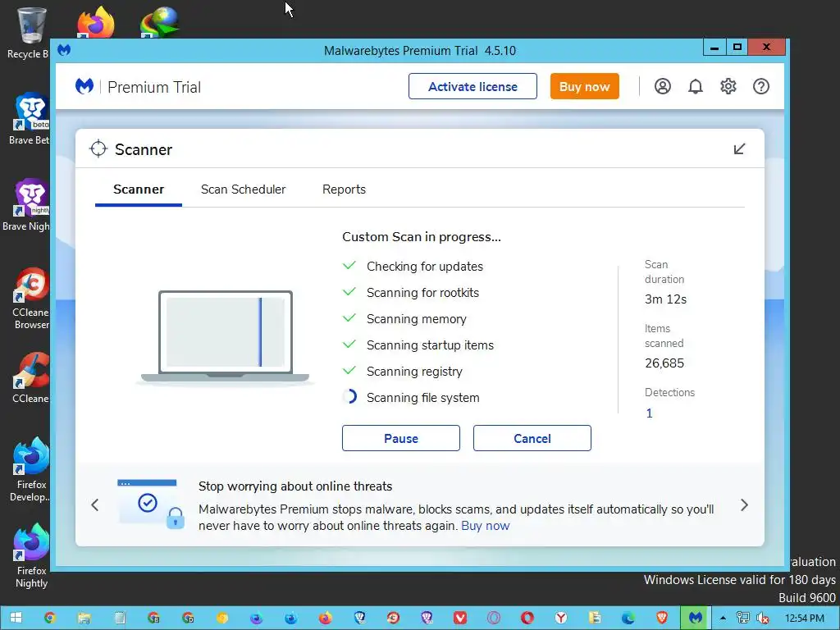Viewport: 840px width, 630px height.
Task: Launch solid red Opera from the taskbar
Action: [527, 618]
